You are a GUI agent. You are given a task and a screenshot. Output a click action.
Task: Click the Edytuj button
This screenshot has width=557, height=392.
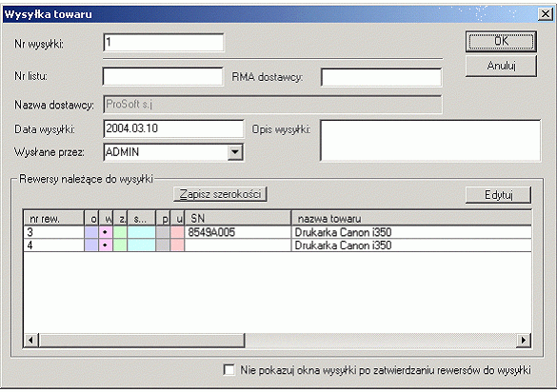coord(498,195)
